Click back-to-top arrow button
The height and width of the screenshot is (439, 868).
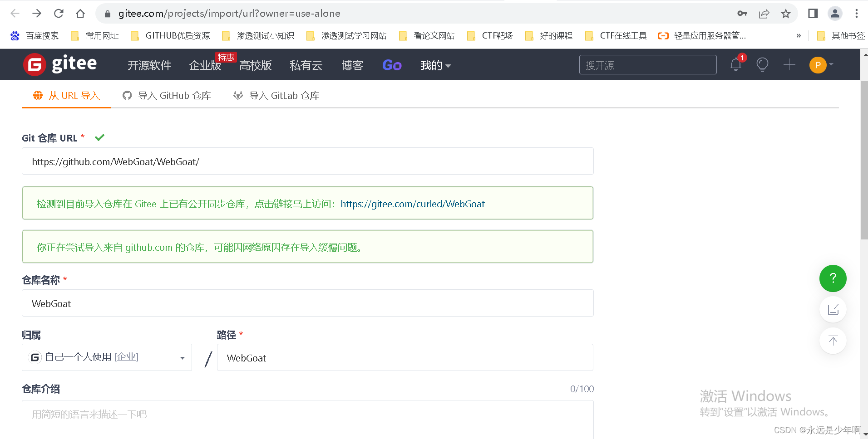pos(833,341)
